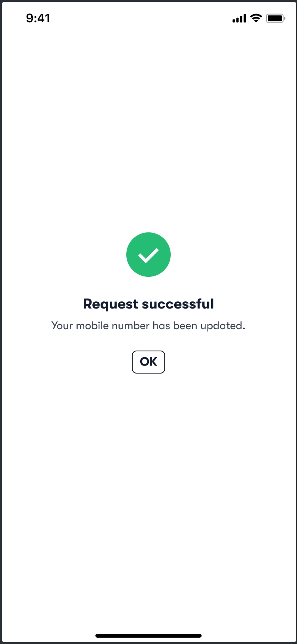Viewport: 297px width, 644px height.
Task: Select the white tick inside the green circle
Action: click(x=148, y=255)
